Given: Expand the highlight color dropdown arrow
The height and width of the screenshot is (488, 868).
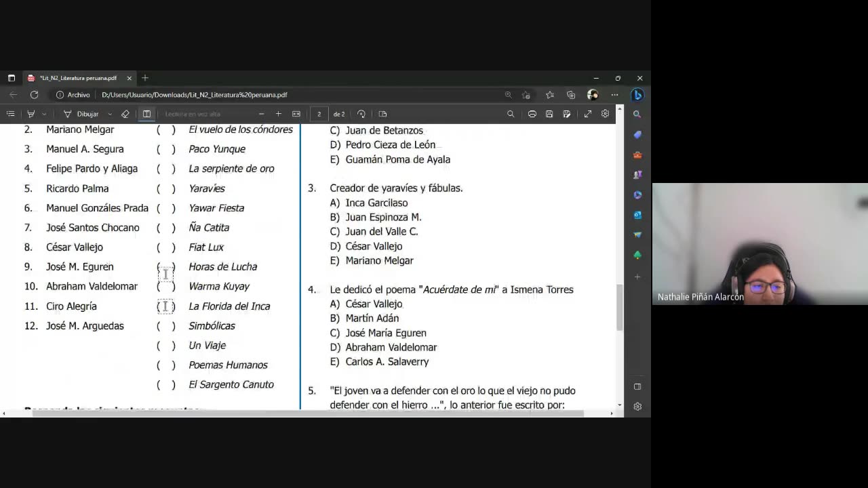Looking at the screenshot, I should click(44, 114).
